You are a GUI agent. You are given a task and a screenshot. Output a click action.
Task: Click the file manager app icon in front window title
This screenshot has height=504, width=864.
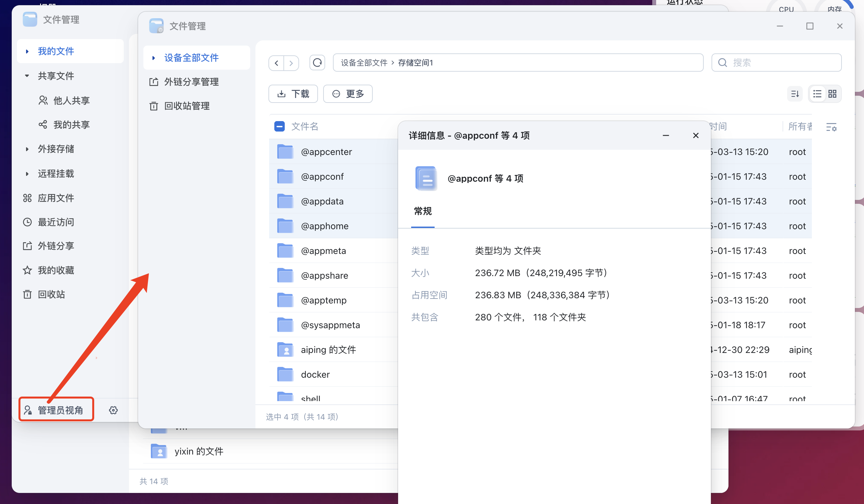[156, 26]
